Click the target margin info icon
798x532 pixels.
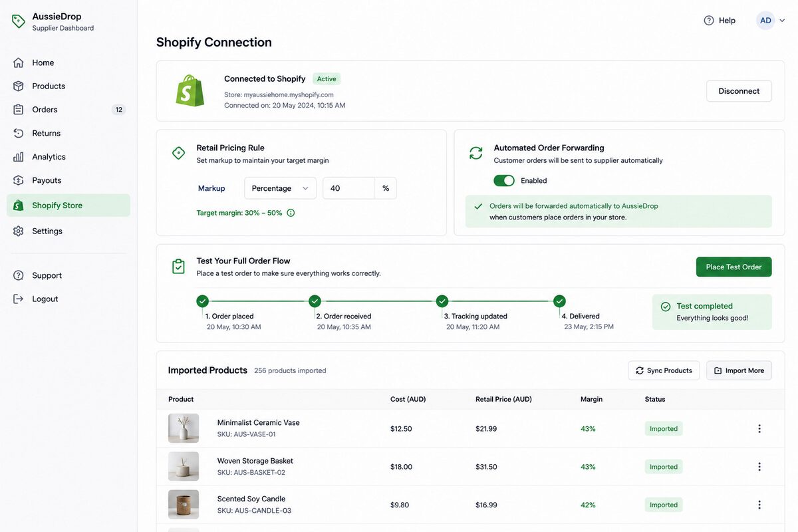[x=291, y=213]
